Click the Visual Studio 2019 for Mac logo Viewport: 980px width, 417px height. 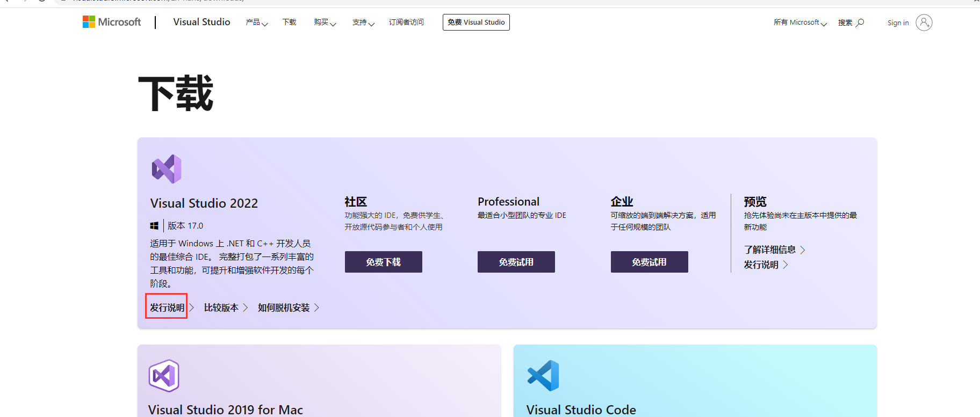coord(164,376)
